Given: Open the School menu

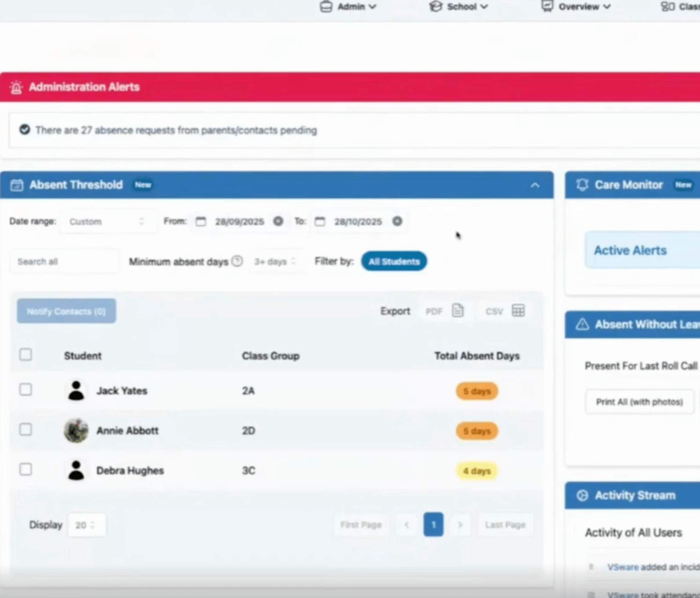Looking at the screenshot, I should [459, 7].
